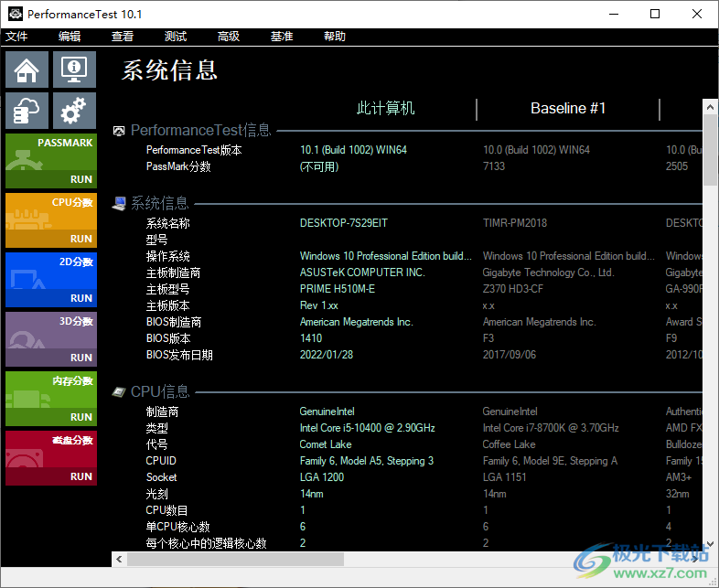719x588 pixels.
Task: Click the vertical scrollbar up arrow
Action: tap(710, 107)
